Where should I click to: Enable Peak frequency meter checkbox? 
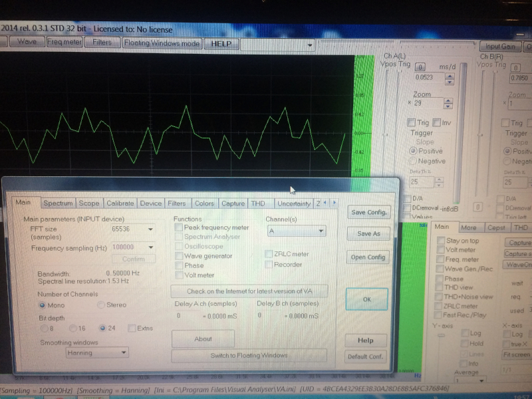click(x=178, y=227)
